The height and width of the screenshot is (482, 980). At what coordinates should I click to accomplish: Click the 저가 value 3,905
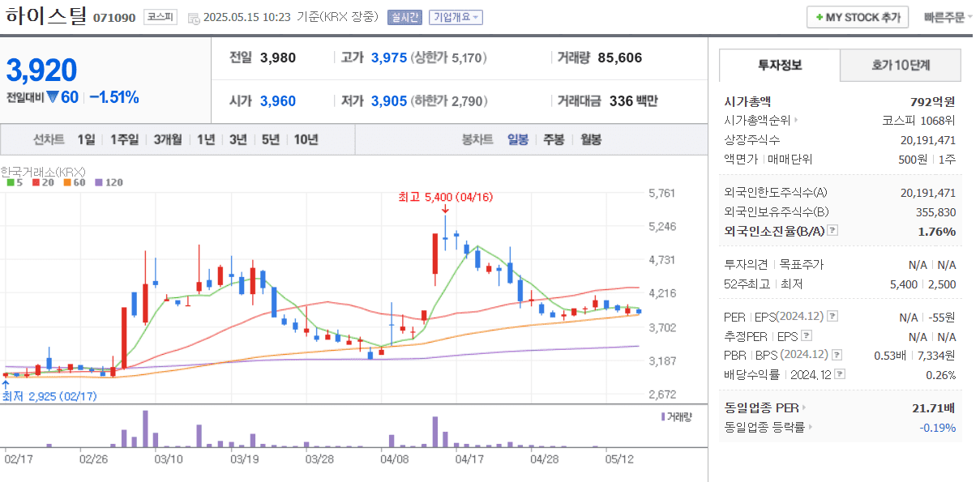(389, 101)
